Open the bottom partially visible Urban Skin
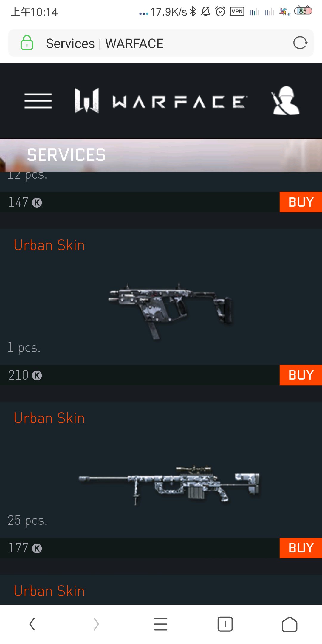This screenshot has width=322, height=644. click(x=49, y=591)
